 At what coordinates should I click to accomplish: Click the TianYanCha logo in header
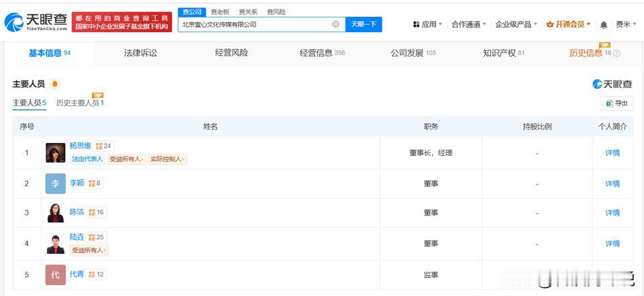point(36,22)
